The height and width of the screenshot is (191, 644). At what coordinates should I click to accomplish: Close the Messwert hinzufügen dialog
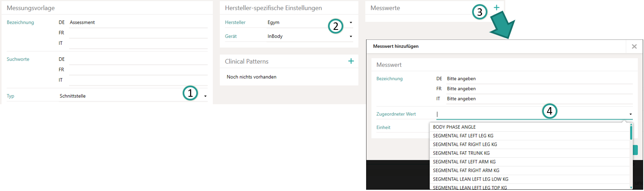[634, 47]
